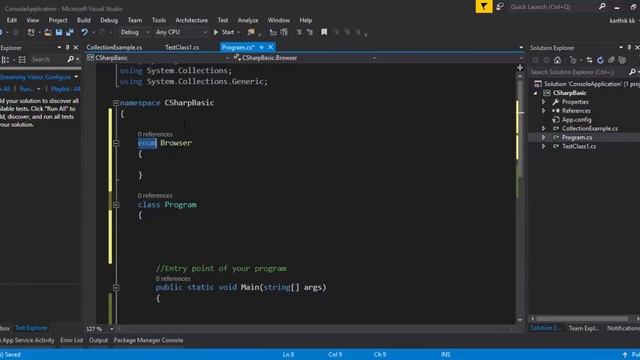Click the Save All toolbar icon
The image size is (640, 360).
pos(70,32)
